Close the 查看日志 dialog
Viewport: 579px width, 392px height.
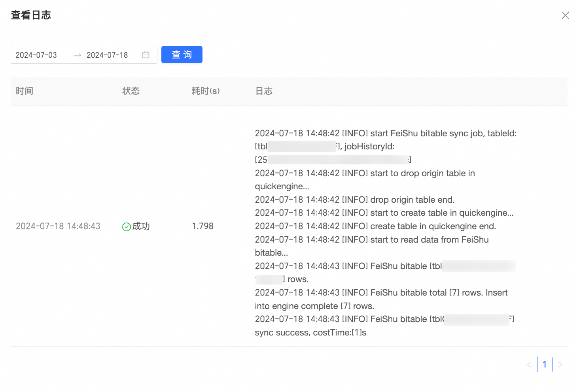pyautogui.click(x=565, y=15)
